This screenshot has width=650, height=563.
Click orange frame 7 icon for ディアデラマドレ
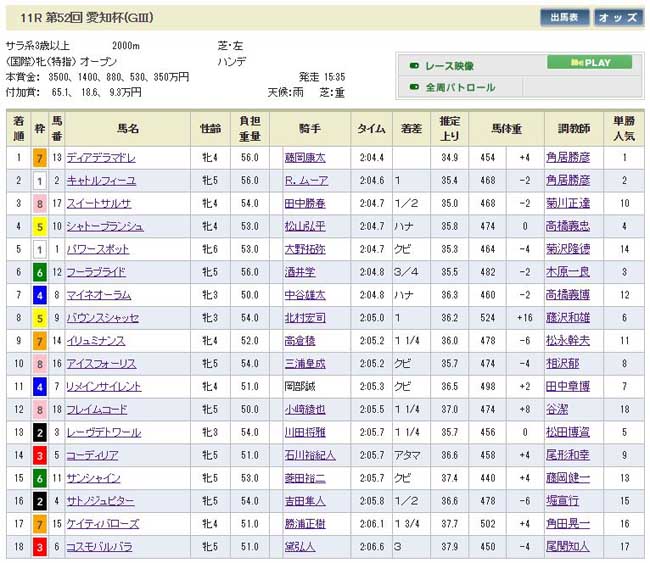point(39,158)
